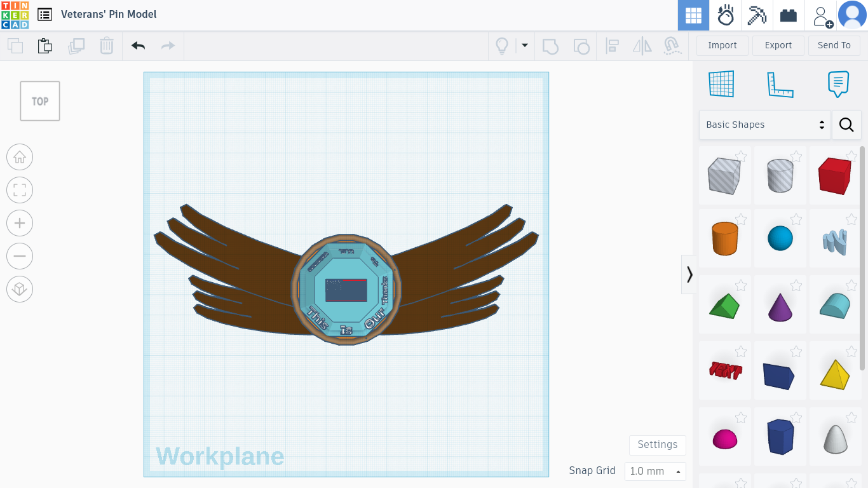
Task: Zoom out with minus button
Action: coord(20,256)
